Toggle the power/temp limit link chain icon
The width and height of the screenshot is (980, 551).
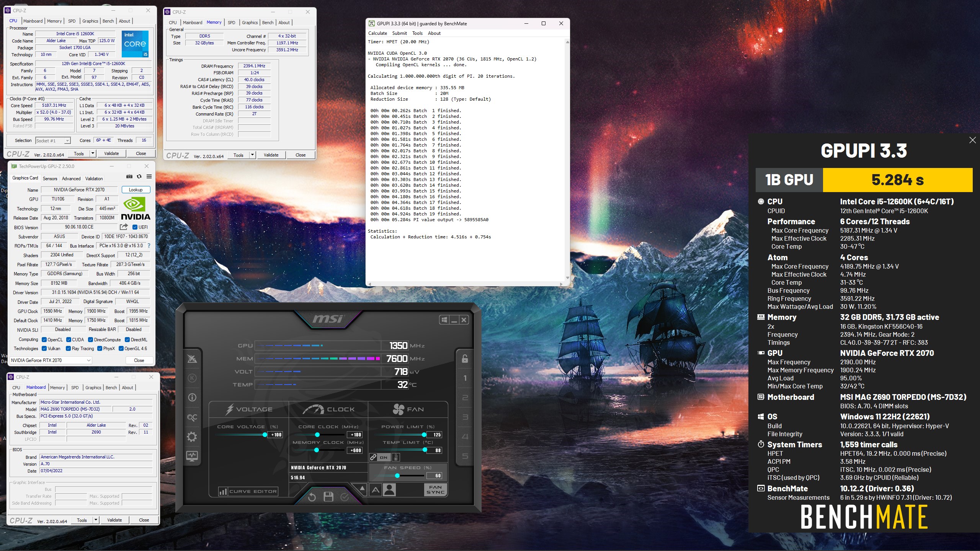pos(373,457)
